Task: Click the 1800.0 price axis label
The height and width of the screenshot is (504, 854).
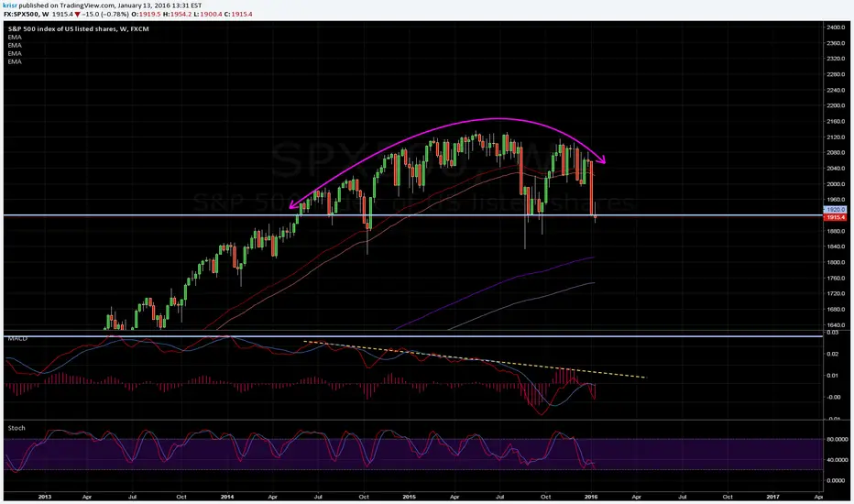Action: (836, 263)
